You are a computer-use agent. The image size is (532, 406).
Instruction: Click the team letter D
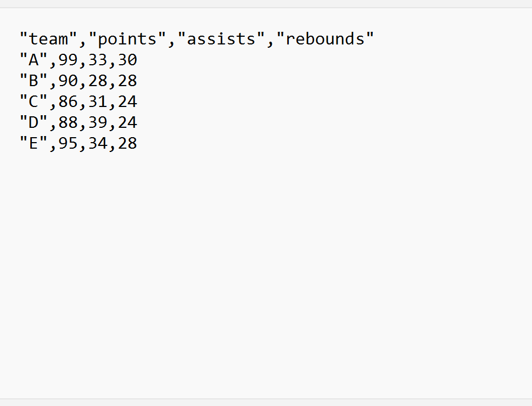(33, 122)
